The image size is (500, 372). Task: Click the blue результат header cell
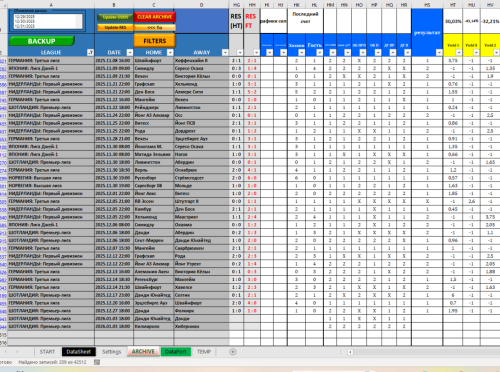coord(427,33)
